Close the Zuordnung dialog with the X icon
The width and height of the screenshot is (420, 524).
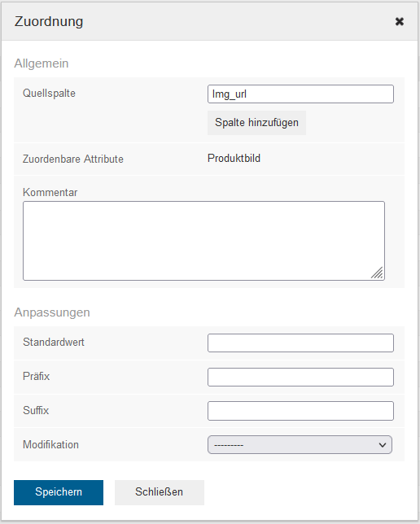point(400,21)
